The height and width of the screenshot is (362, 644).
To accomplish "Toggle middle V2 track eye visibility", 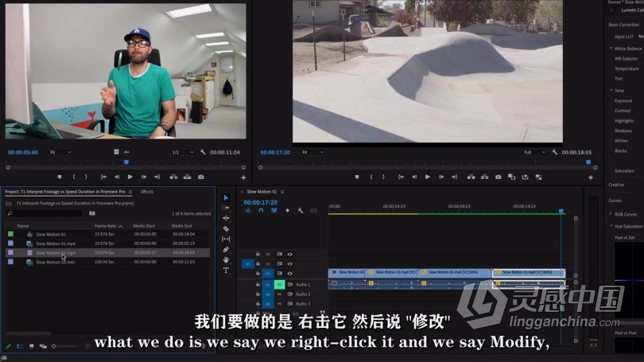I will click(289, 264).
